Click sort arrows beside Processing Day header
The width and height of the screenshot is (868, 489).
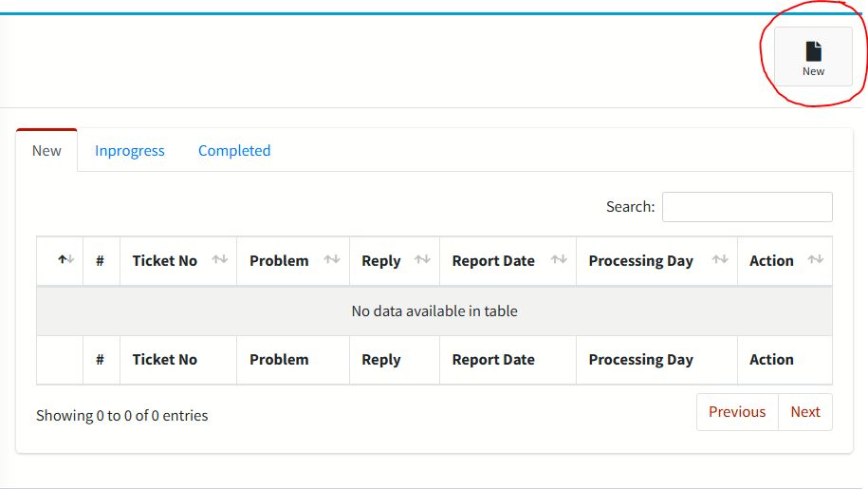pyautogui.click(x=720, y=259)
